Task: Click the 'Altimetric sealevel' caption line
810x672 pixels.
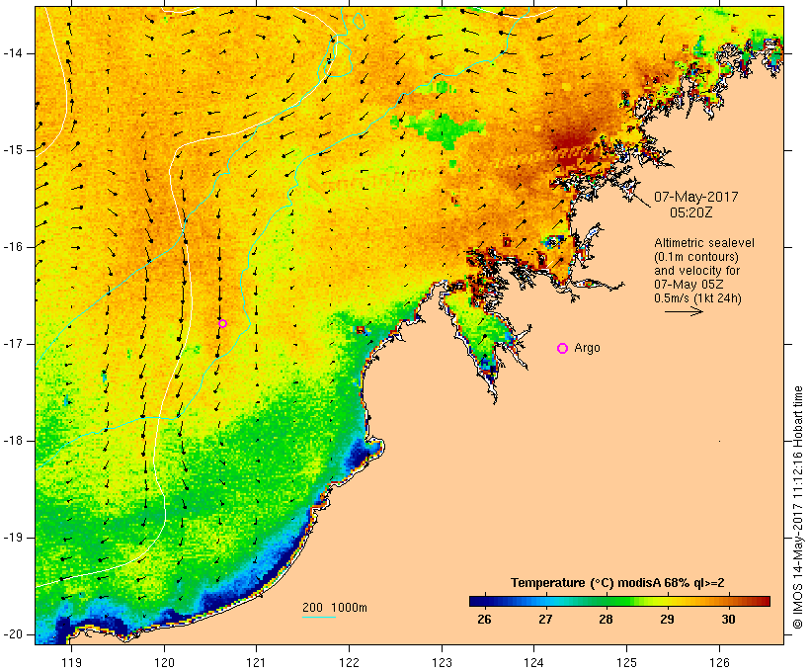Action: point(704,243)
